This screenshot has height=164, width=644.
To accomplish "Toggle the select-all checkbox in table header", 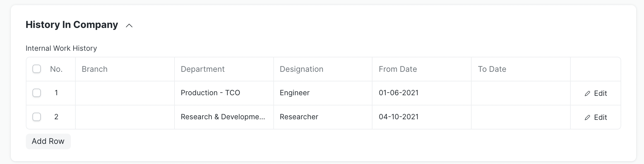I will 37,69.
